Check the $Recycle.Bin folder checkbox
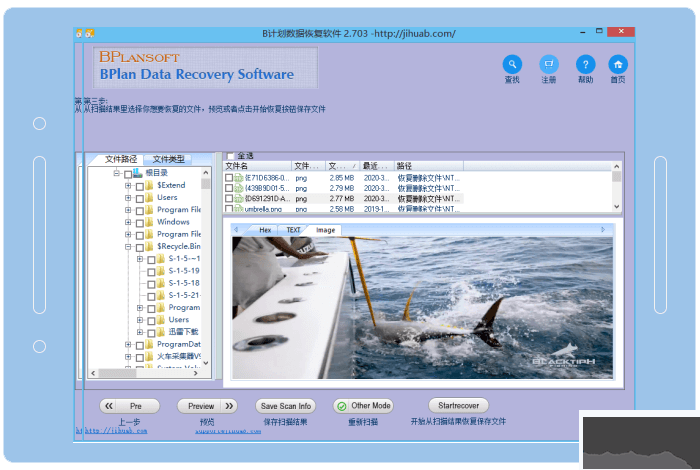Screen dimensions: 700x470 click(x=139, y=246)
